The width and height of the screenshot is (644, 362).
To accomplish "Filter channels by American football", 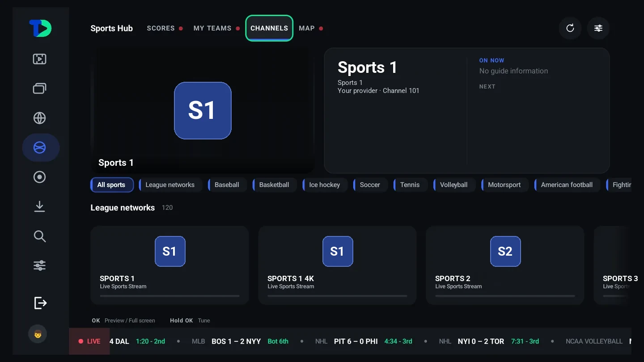I will [567, 185].
